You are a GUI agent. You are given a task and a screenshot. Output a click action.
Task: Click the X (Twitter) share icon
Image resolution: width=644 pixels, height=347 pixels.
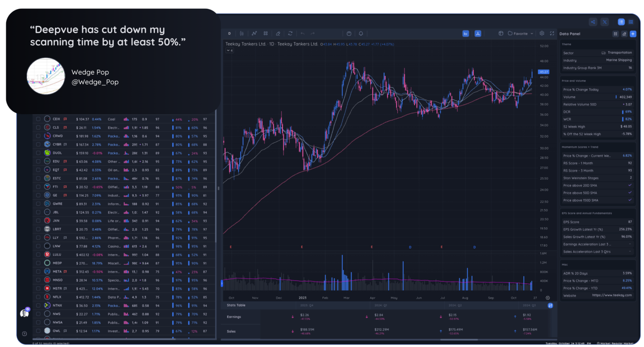(605, 22)
